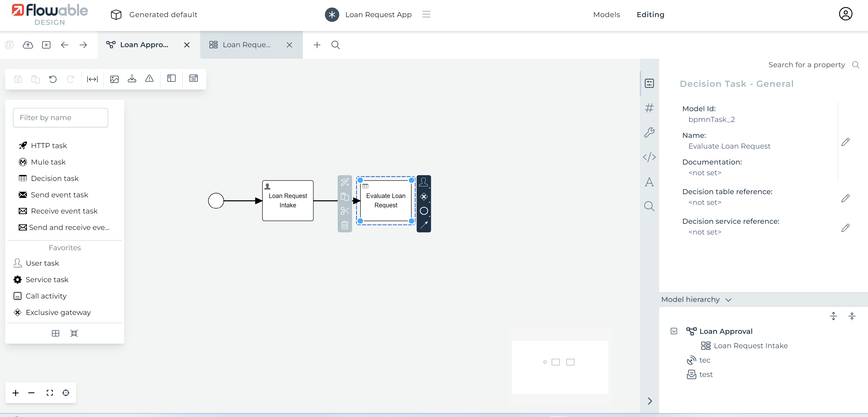Select the Undo icon in the canvas toolbar
This screenshot has width=868, height=417.
coord(53,79)
